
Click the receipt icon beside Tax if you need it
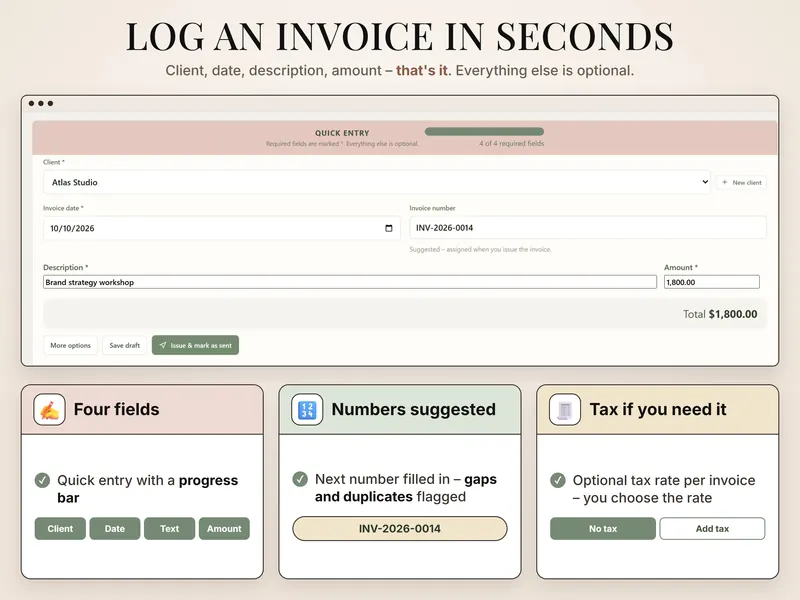[x=565, y=409]
